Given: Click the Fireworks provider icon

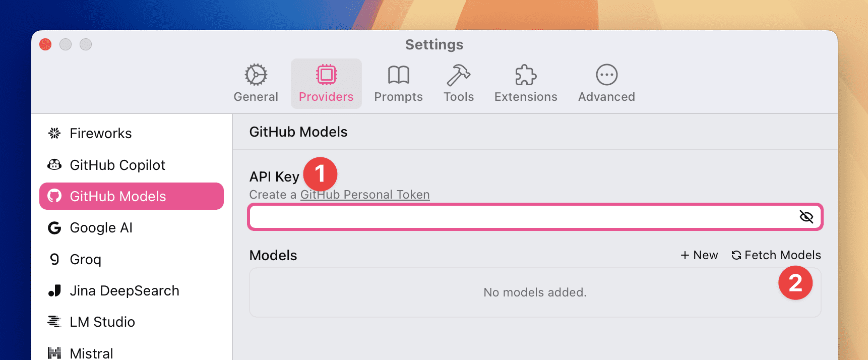Looking at the screenshot, I should (54, 133).
